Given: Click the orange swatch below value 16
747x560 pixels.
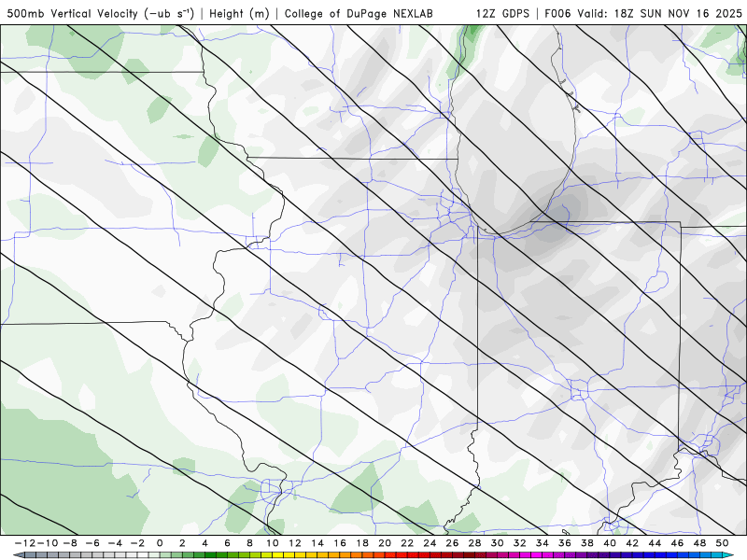Looking at the screenshot, I should (345, 555).
